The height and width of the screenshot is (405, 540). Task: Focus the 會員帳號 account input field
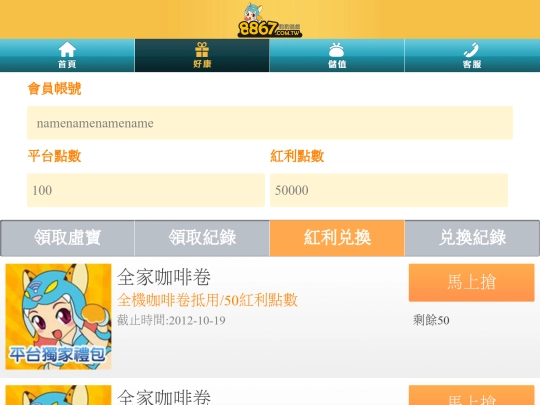(x=270, y=123)
